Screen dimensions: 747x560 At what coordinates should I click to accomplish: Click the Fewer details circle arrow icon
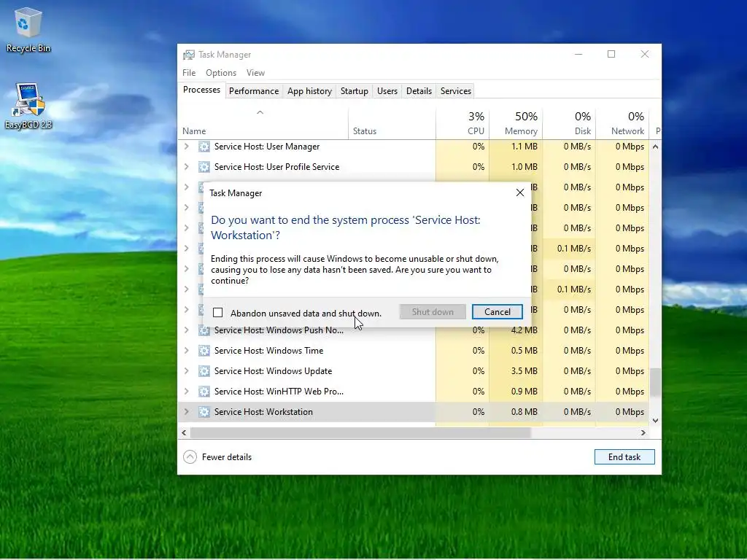coord(190,457)
